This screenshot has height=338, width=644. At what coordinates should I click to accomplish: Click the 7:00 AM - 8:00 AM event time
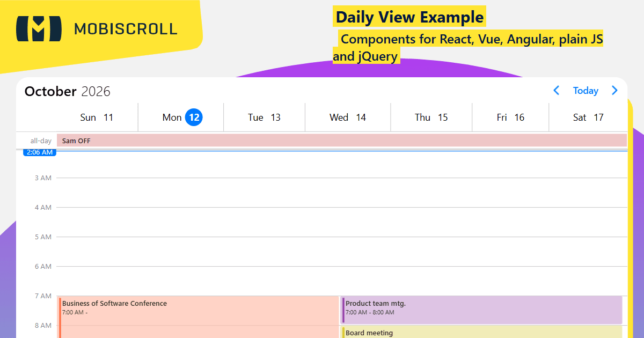point(370,312)
